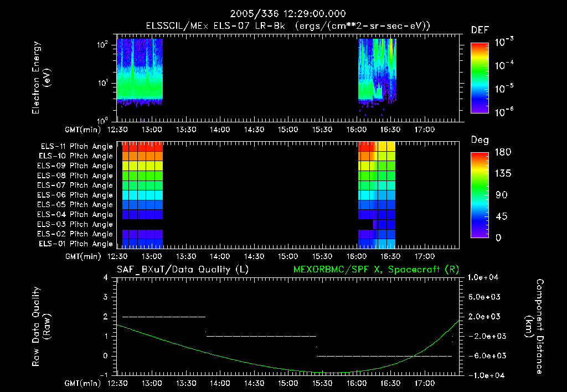The height and width of the screenshot is (392, 567).
Task: Select the ELS-05 Pitch Angle row label
Action: pos(75,205)
